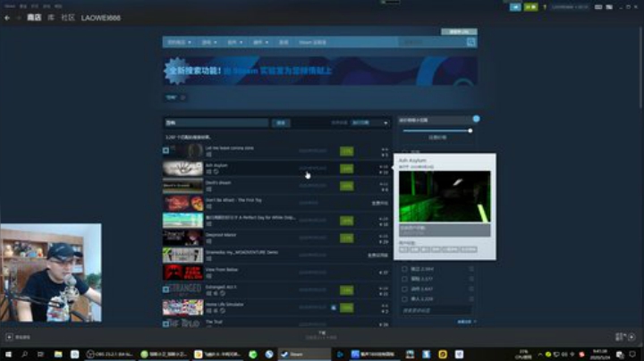Screen dimensions: 644x361
Task: Click the add game plus icon at bottom left
Action: click(x=9, y=337)
